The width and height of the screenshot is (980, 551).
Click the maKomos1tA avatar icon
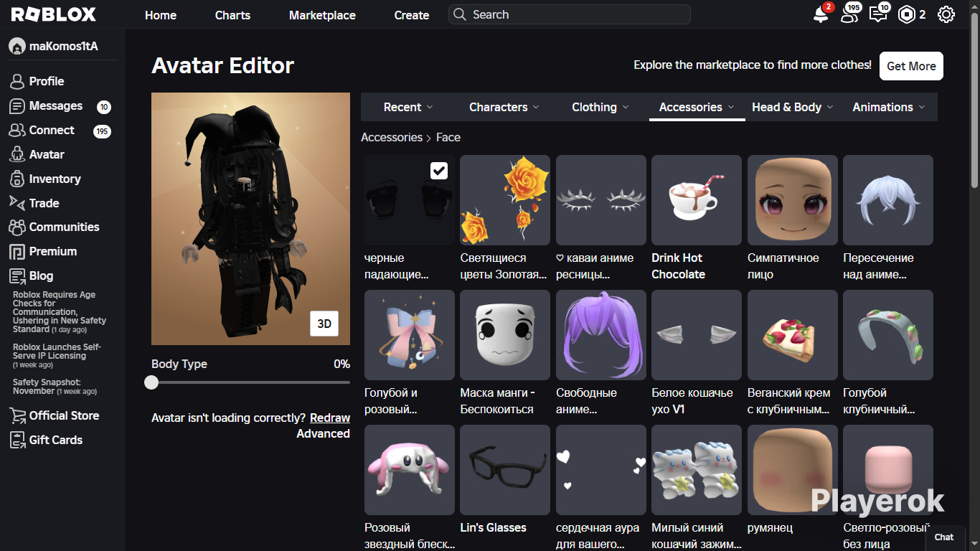[17, 47]
